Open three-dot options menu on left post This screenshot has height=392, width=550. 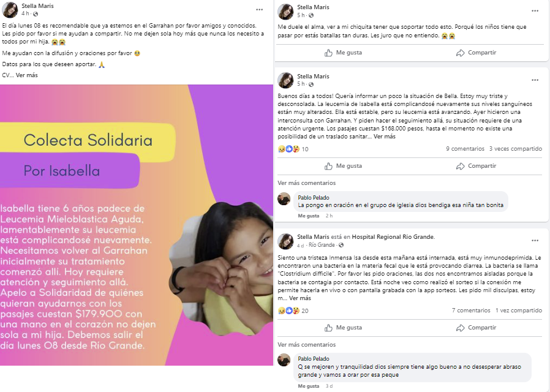click(259, 10)
